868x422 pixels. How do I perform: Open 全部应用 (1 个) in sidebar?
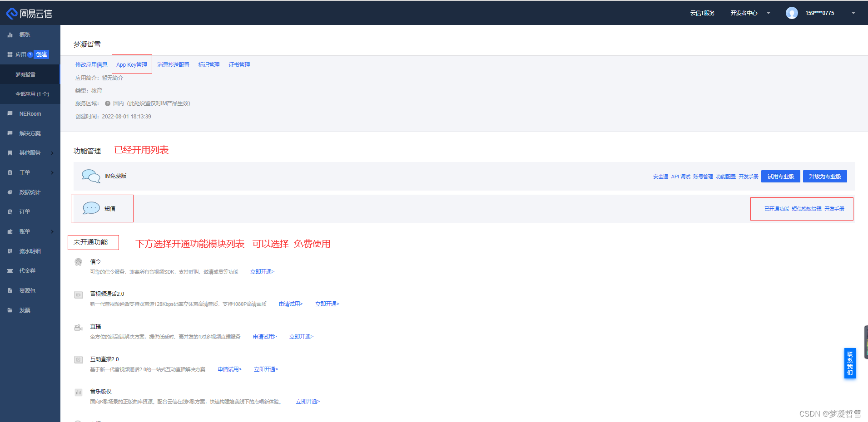click(x=30, y=94)
